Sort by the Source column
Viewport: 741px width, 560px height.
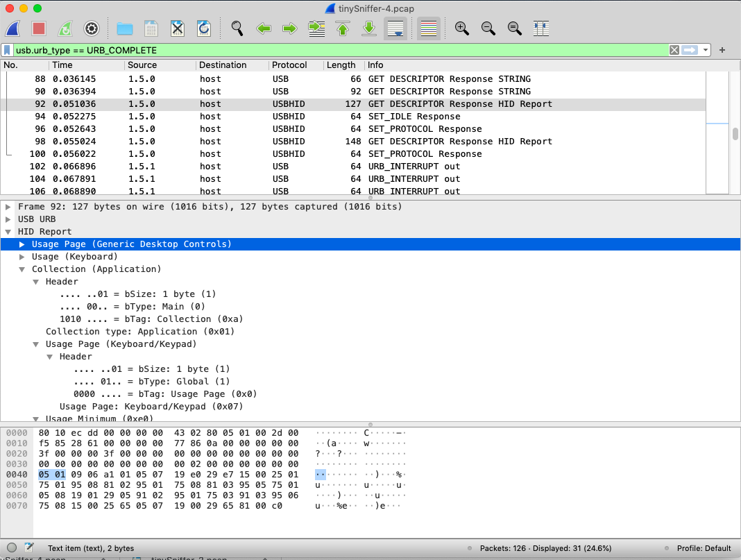click(x=160, y=65)
